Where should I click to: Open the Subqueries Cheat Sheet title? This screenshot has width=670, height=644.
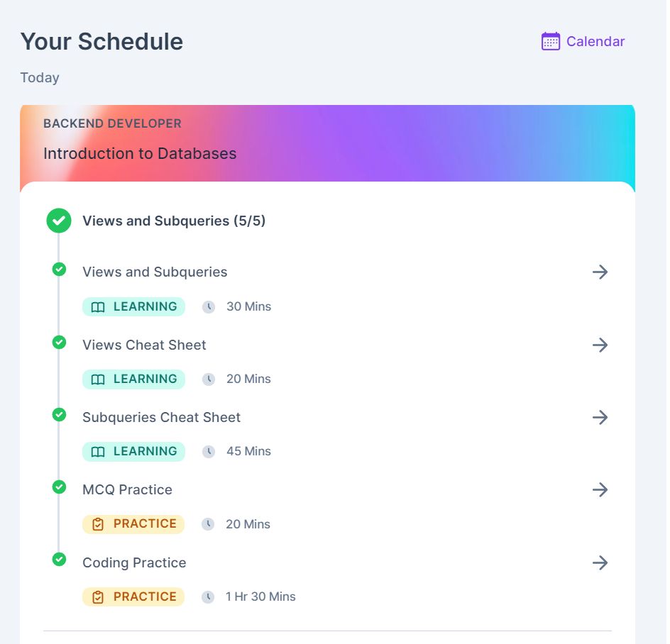[x=162, y=417]
